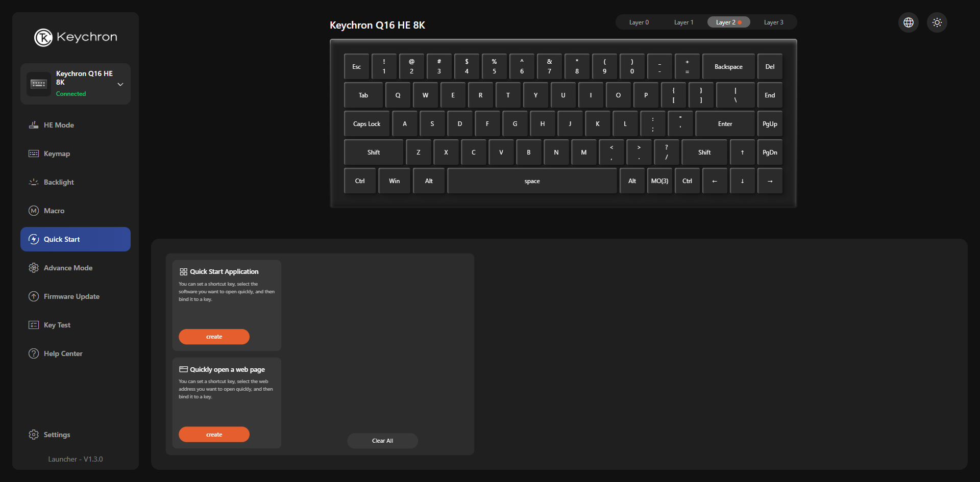Open the Macro page

click(x=54, y=211)
